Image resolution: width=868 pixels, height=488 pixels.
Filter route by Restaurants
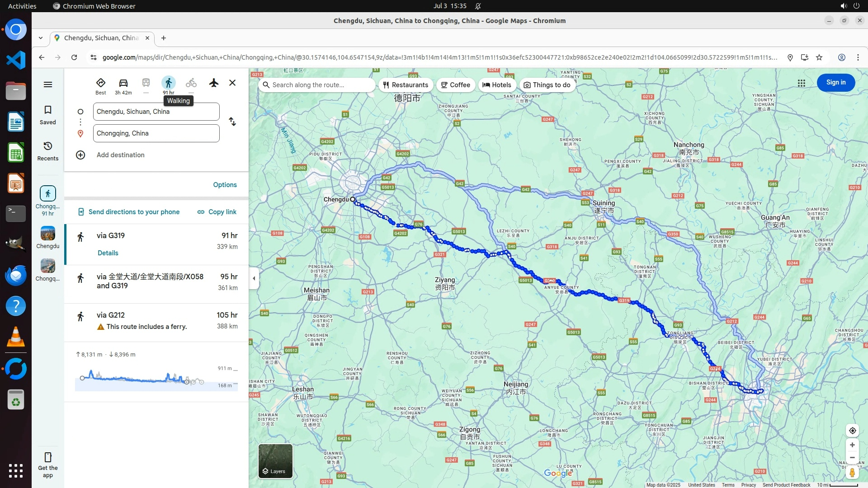pyautogui.click(x=406, y=85)
